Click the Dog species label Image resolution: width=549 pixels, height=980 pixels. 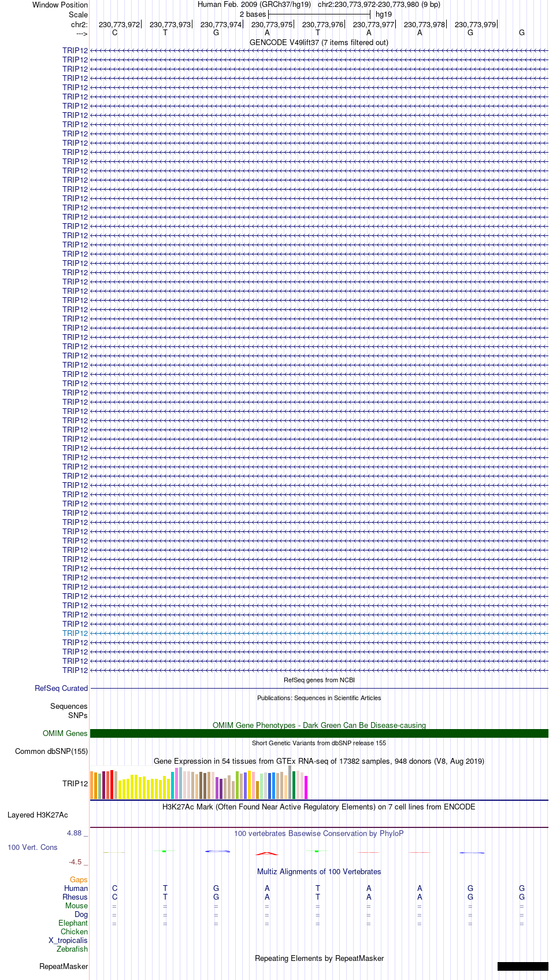[81, 914]
